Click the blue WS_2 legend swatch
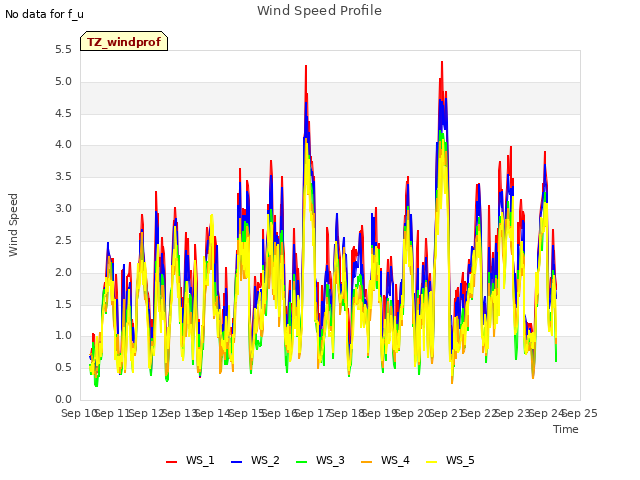The image size is (640, 480). tap(236, 462)
